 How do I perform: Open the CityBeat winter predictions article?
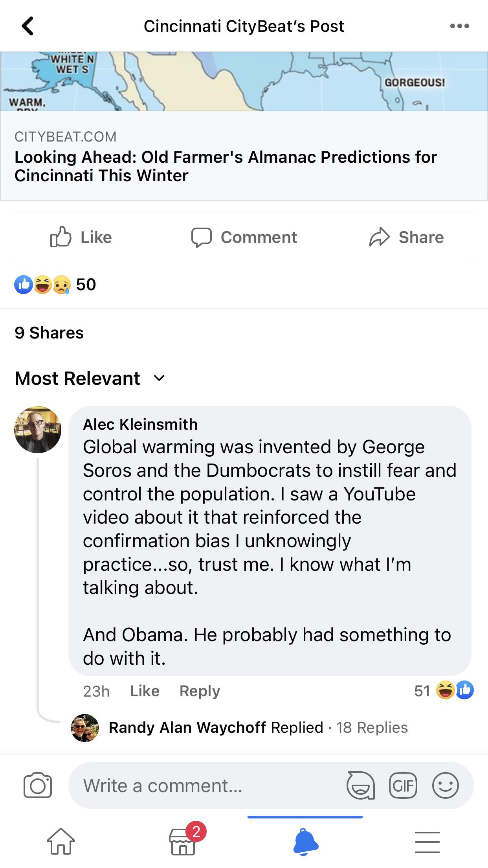[x=226, y=166]
